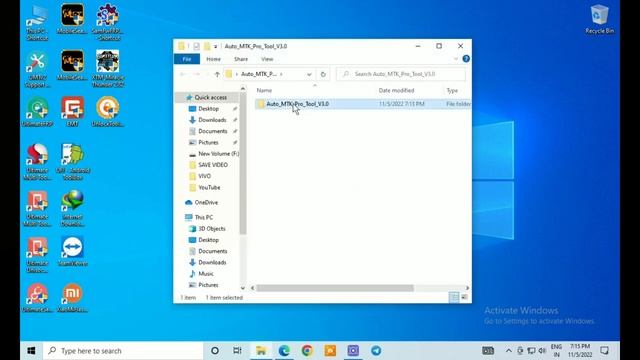Open Google Chrome from the taskbar
640x360 pixels.
coord(307,351)
